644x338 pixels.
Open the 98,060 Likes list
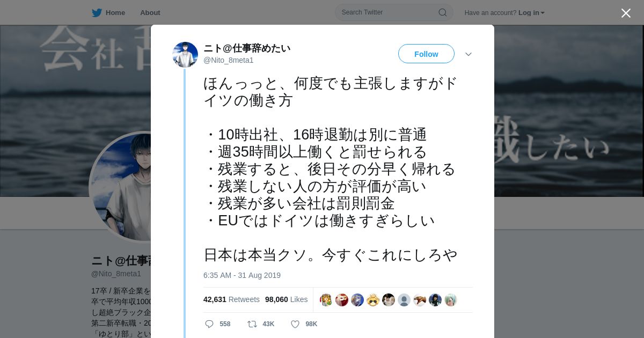point(287,299)
